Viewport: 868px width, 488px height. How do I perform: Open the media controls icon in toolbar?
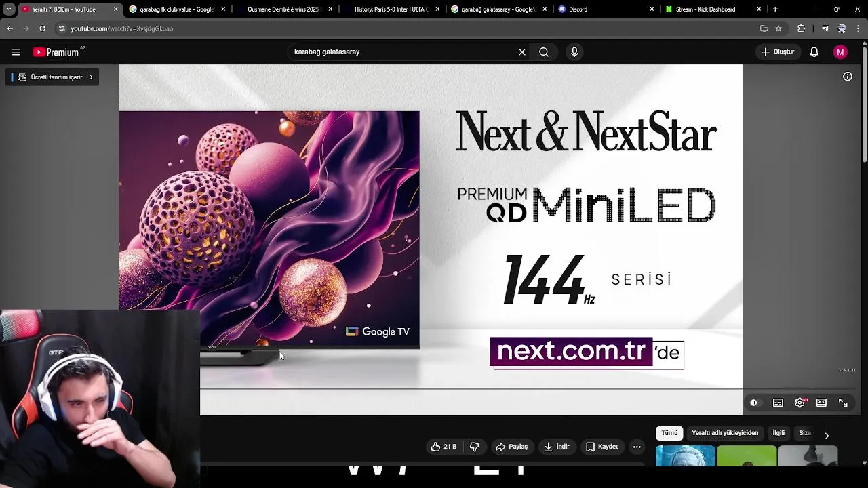tap(825, 28)
